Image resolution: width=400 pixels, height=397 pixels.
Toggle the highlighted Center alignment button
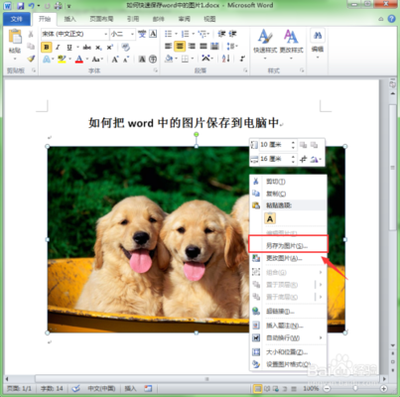point(180,46)
